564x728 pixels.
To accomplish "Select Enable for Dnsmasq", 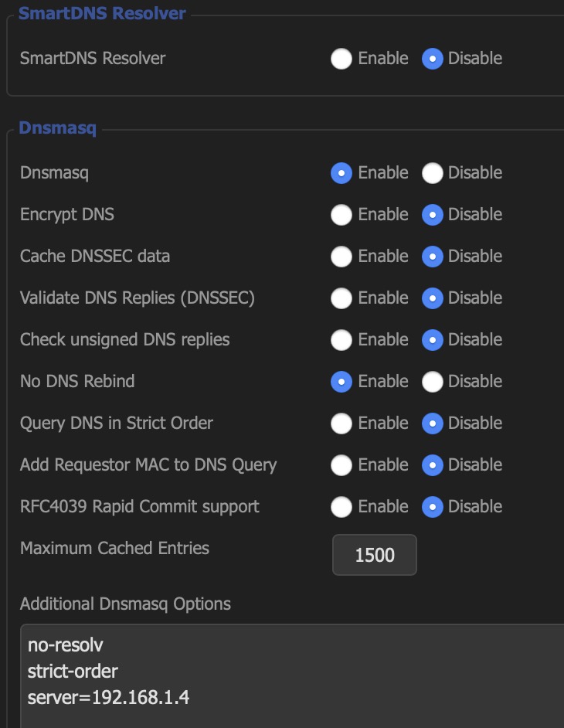I will [341, 173].
